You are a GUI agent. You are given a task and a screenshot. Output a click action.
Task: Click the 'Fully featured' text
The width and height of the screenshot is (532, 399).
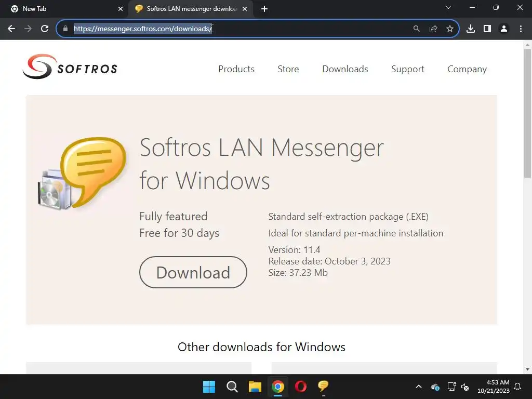click(x=173, y=217)
